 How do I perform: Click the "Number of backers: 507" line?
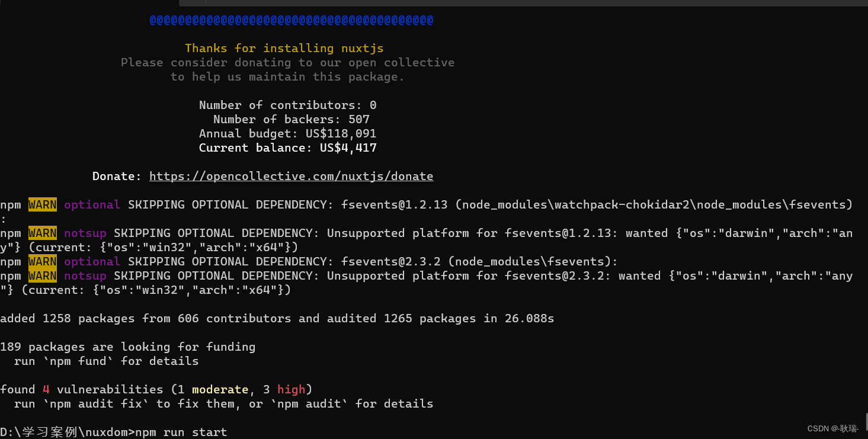[292, 120]
